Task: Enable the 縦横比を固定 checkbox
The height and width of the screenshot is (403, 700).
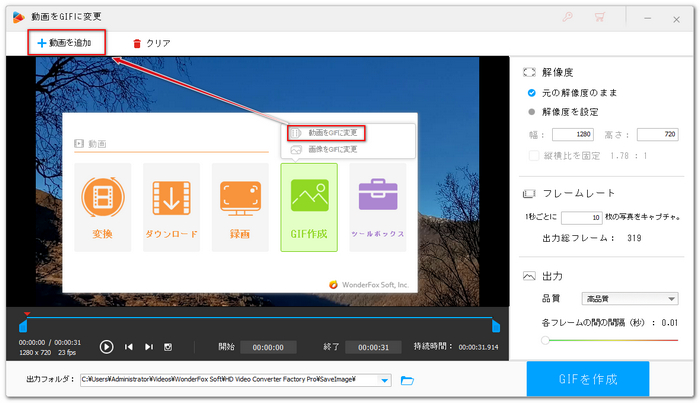Action: point(533,156)
